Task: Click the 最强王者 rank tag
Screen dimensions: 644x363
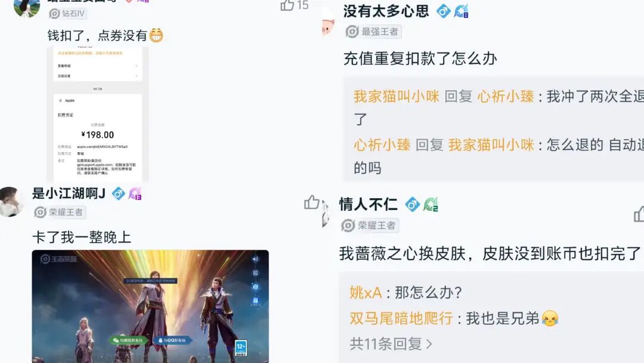Action: [373, 32]
